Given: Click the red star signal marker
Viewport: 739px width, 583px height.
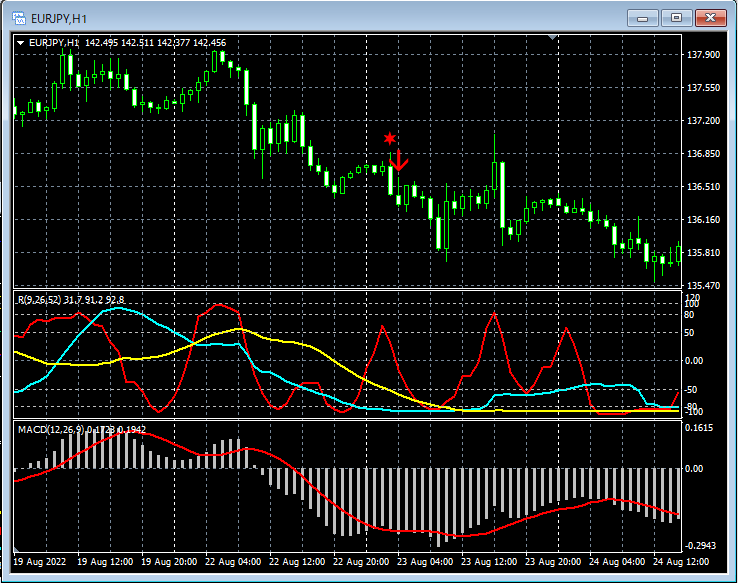Looking at the screenshot, I should [390, 139].
